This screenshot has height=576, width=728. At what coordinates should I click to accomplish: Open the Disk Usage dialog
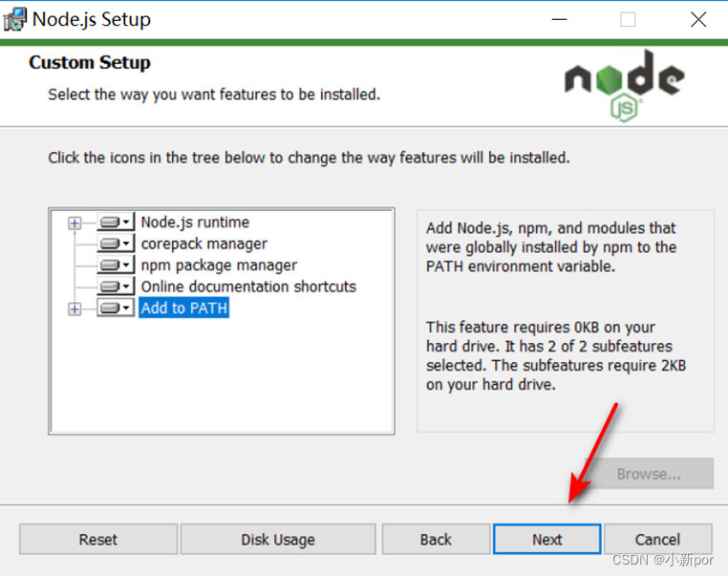click(x=278, y=540)
